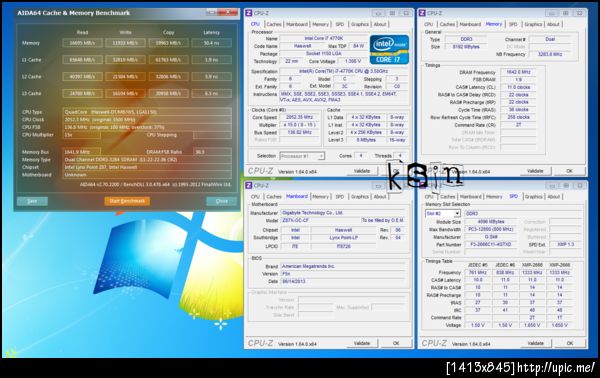600x378 pixels.
Task: Open Caches tab in CPU-Z CPU-tab window
Action: (274, 24)
